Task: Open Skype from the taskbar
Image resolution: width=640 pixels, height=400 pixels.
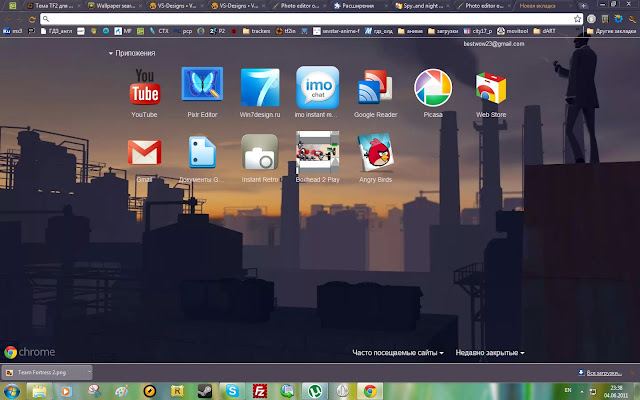Action: [232, 391]
